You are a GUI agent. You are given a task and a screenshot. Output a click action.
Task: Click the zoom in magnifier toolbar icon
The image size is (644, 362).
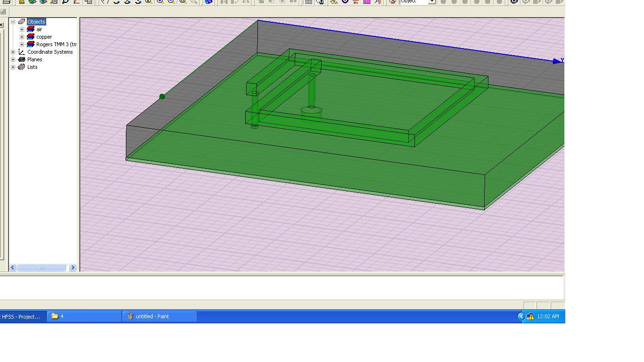coord(160,1)
